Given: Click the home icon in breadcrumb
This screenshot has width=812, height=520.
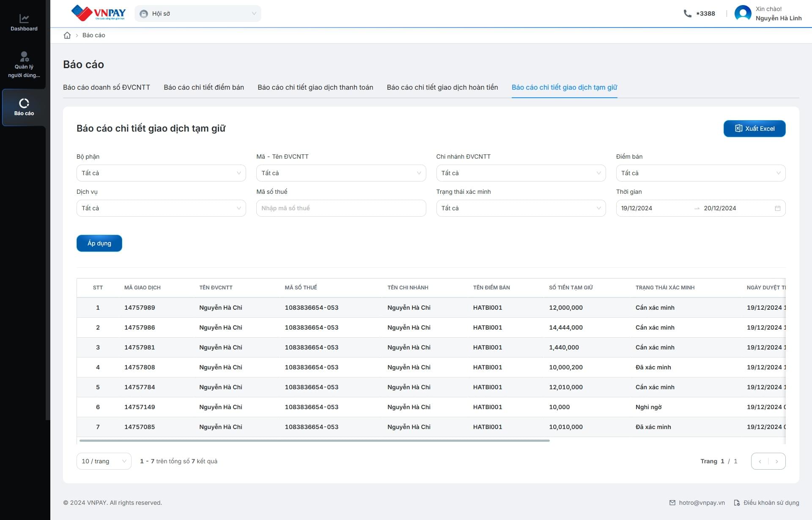Looking at the screenshot, I should (67, 35).
